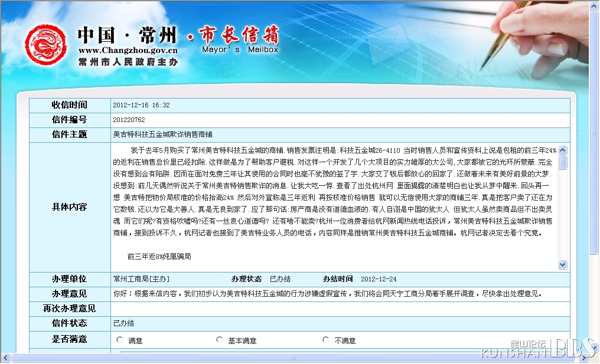This screenshot has height=364, width=600.
Task: Click the 具体内容 row label
Action: [x=70, y=207]
